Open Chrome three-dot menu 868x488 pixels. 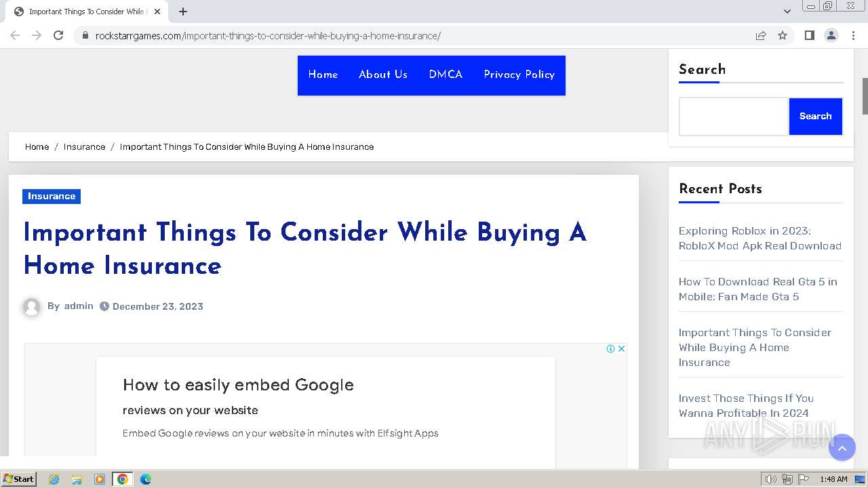853,35
